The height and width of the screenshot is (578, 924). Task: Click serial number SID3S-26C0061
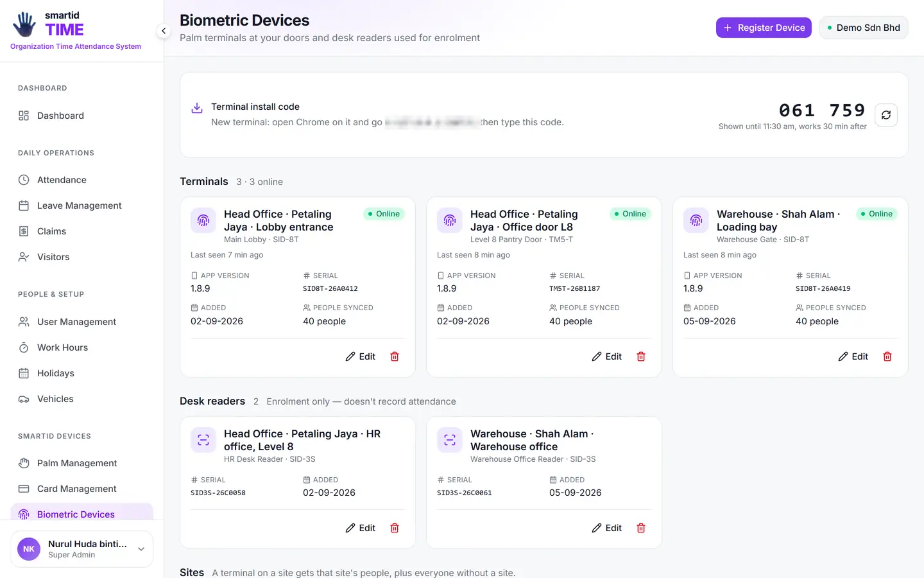[x=465, y=493]
